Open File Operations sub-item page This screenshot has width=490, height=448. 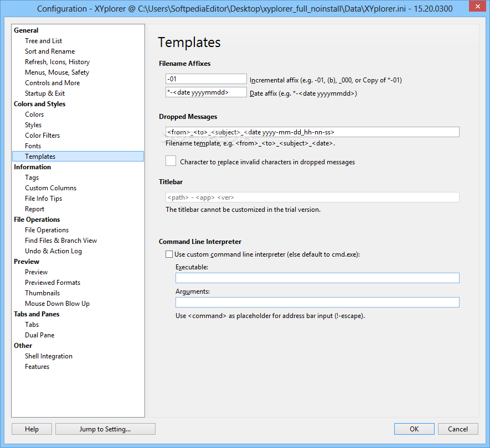(x=47, y=230)
